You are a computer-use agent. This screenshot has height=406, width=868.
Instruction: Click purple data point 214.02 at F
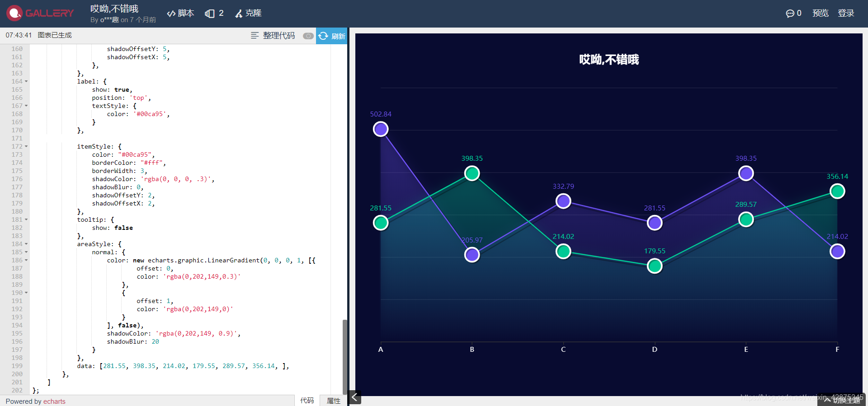[837, 251]
